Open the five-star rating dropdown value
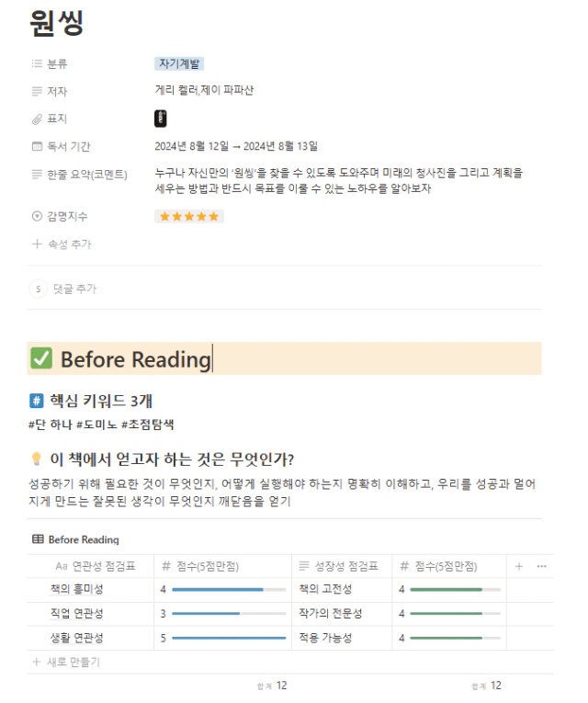This screenshot has width=588, height=703. 189,217
